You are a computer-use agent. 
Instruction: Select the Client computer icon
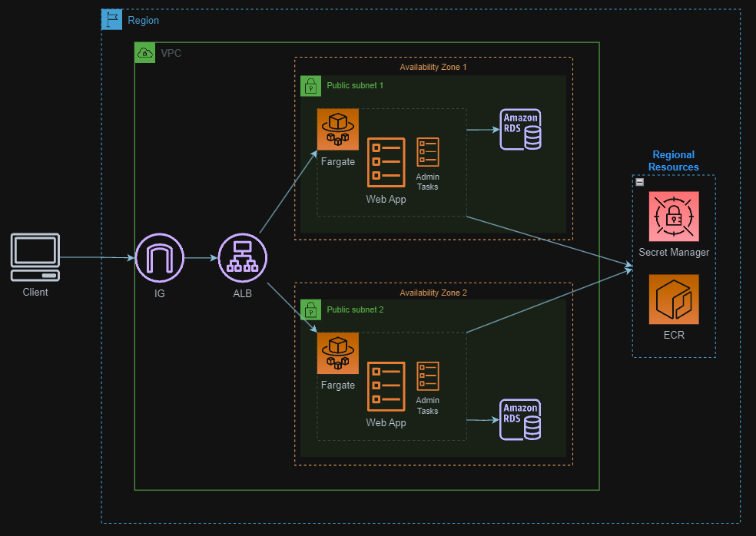click(x=35, y=257)
